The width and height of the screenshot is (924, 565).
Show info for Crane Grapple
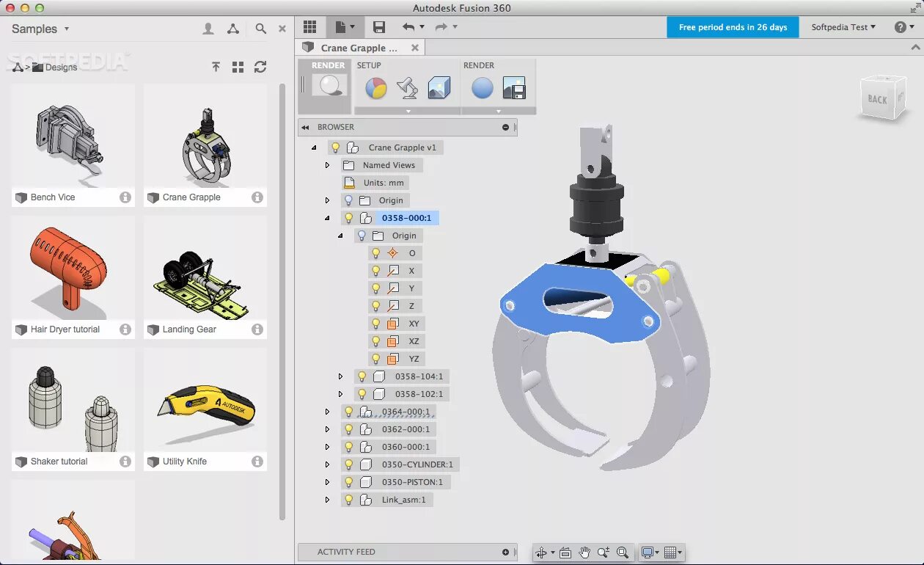click(x=257, y=197)
